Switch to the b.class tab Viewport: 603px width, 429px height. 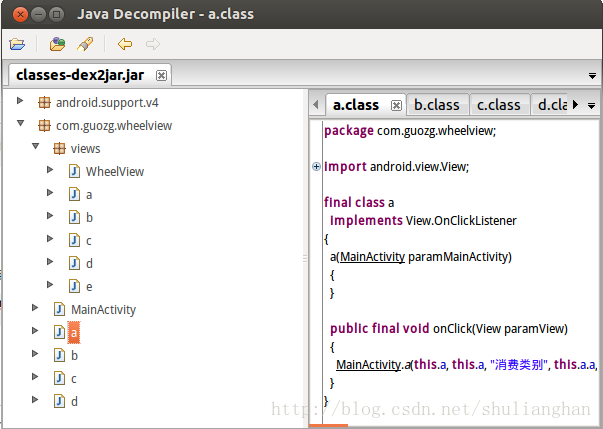pyautogui.click(x=437, y=105)
